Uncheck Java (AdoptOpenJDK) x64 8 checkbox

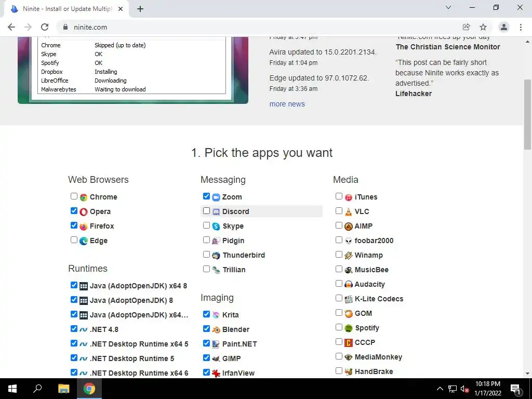pos(74,285)
